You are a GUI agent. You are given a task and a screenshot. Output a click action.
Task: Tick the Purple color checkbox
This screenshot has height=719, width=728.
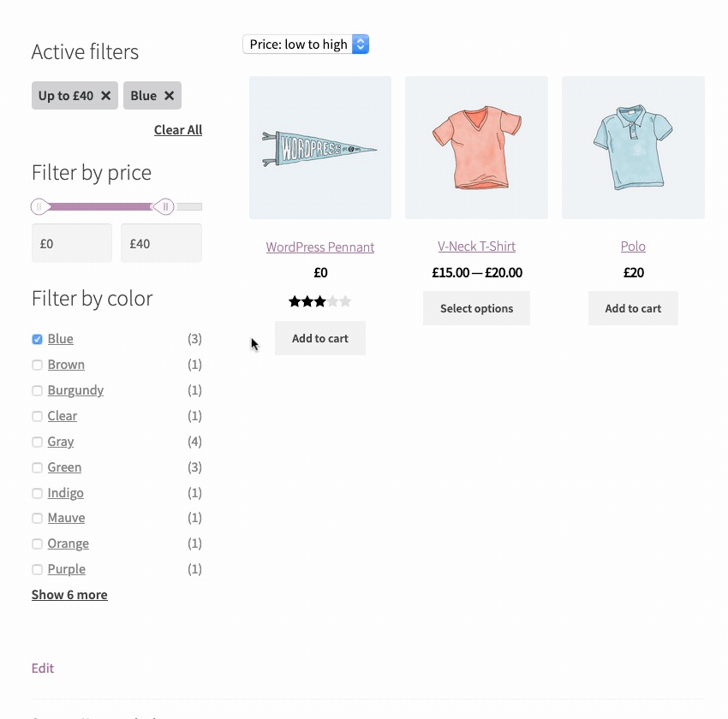click(x=37, y=569)
